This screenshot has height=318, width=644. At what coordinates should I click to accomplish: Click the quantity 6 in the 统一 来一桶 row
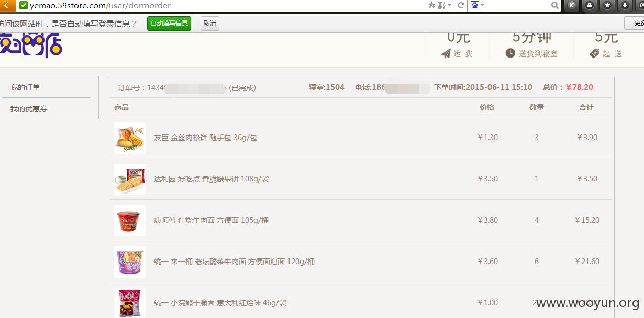[537, 262]
